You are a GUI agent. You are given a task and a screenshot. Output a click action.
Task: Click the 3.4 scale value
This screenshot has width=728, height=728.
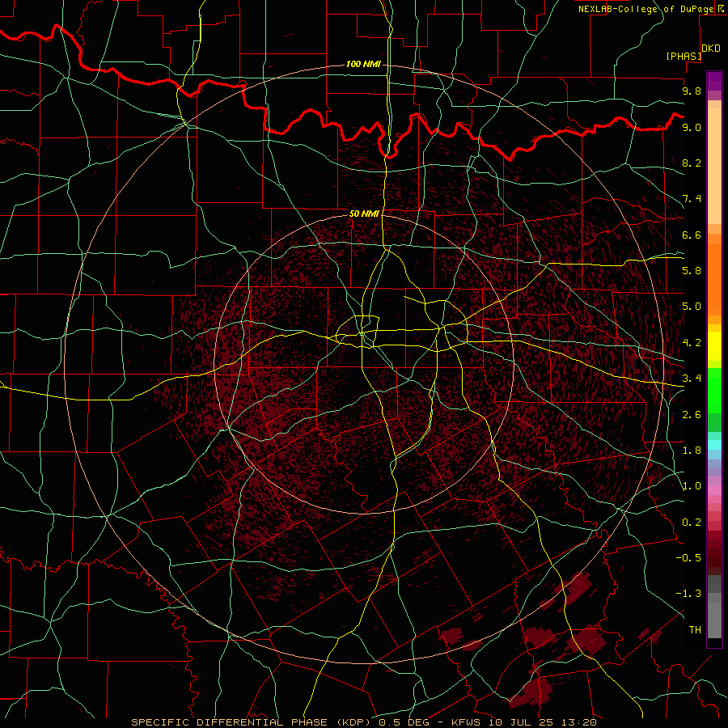click(692, 379)
